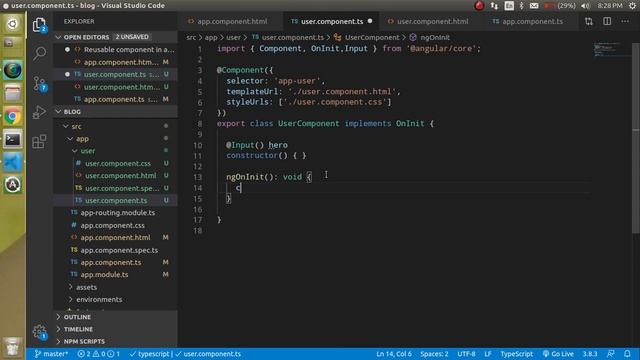Collapse the BLOG folder section
Image resolution: width=640 pixels, height=360 pixels.
(116, 111)
